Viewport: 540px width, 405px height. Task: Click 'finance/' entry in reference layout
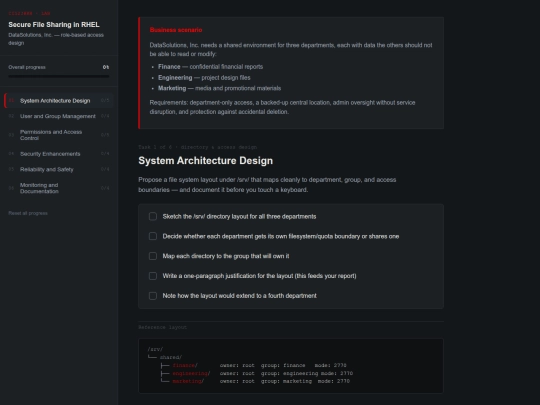pyautogui.click(x=185, y=365)
